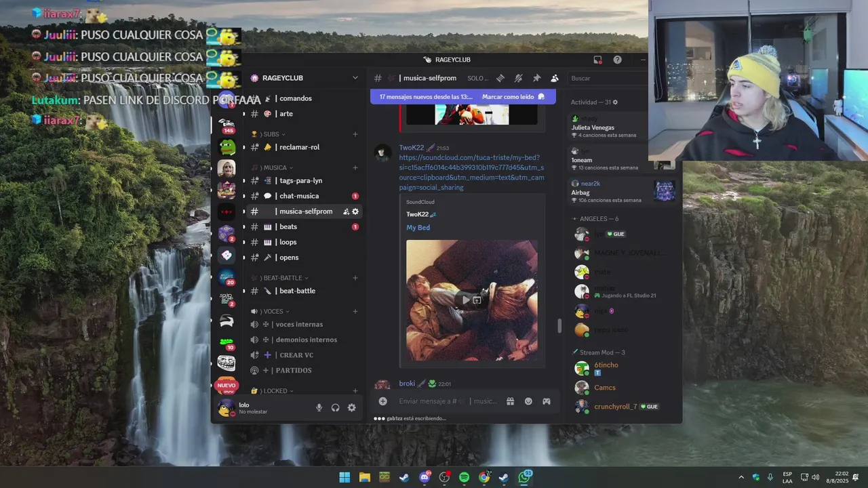Open WhatsApp from taskbar
This screenshot has width=868, height=488.
(524, 477)
